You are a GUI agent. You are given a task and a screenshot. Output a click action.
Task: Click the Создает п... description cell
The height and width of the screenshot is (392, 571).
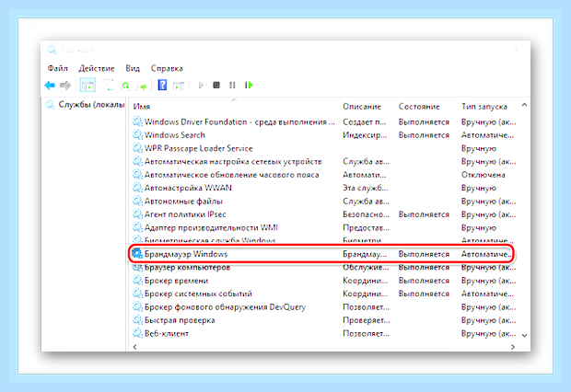tap(364, 122)
